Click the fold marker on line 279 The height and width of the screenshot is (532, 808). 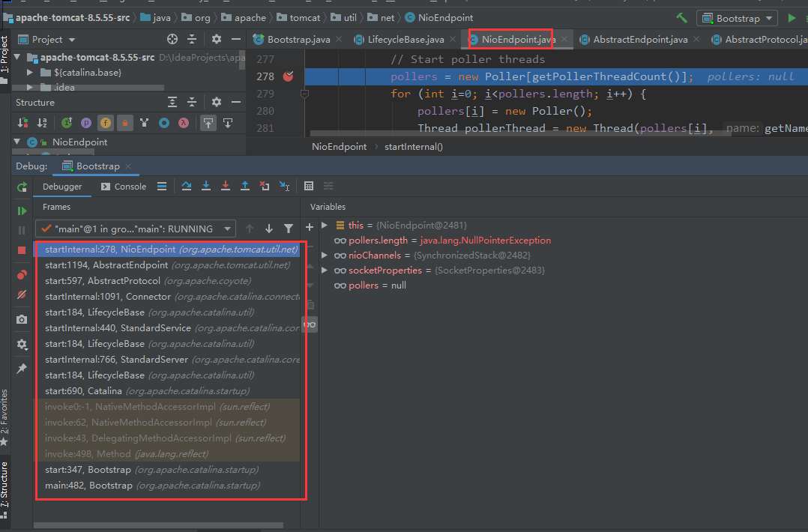click(304, 94)
